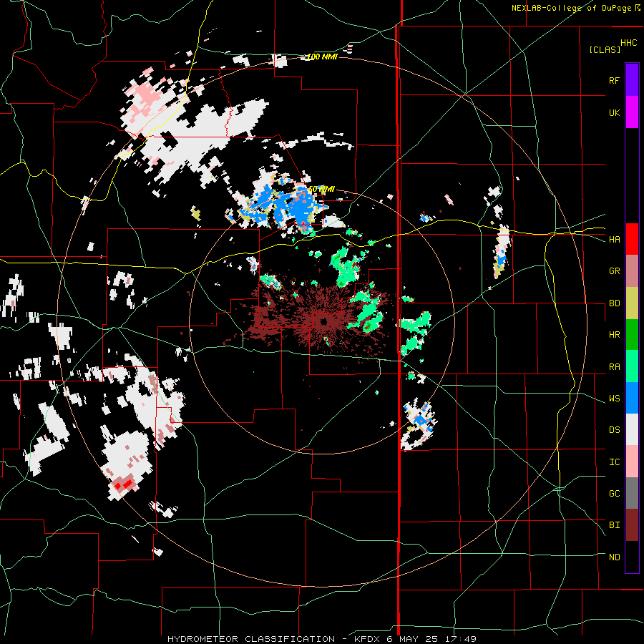Click the "50 NMI" range ring label

pyautogui.click(x=321, y=190)
